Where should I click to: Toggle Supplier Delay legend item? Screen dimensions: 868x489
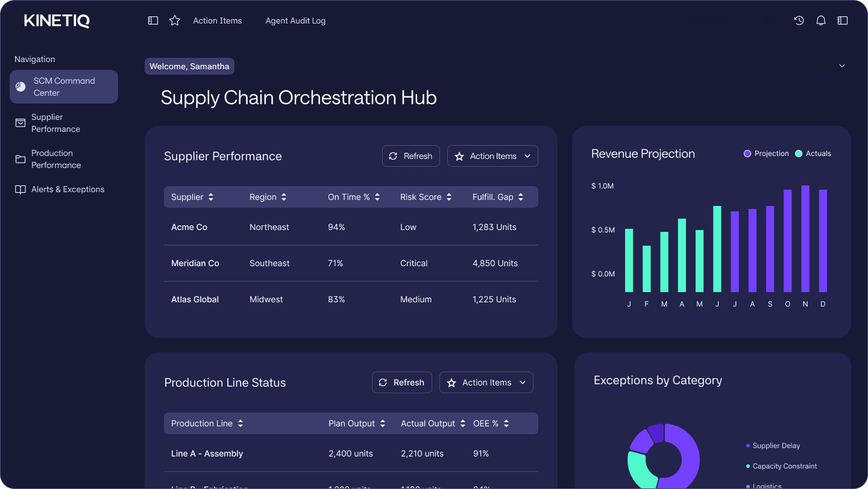[773, 446]
